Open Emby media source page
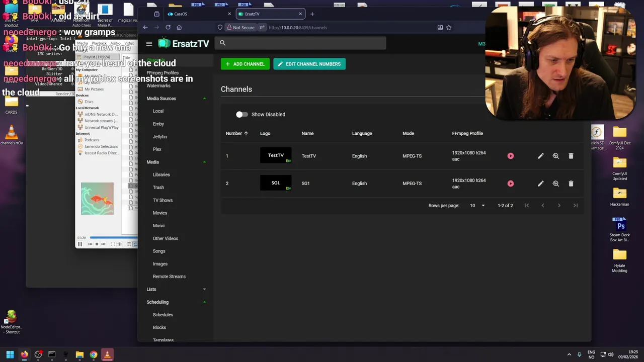Viewport: 644px width, 362px height. 158,124
